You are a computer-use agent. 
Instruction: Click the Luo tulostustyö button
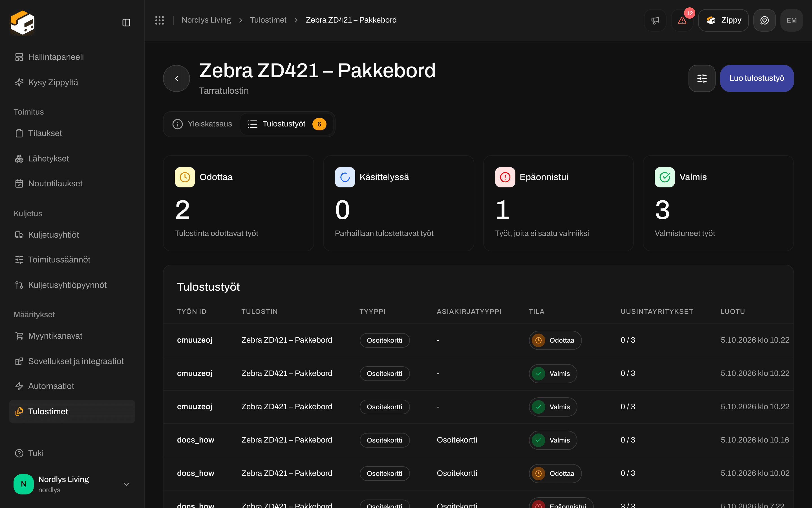point(757,78)
